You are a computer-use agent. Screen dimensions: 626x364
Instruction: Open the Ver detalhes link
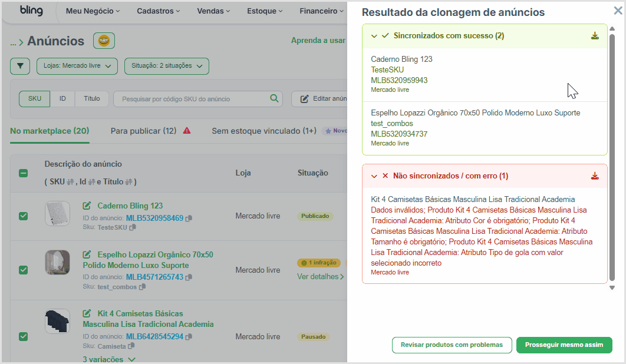[320, 277]
